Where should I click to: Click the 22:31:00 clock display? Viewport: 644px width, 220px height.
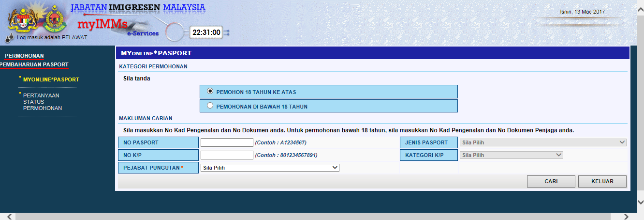point(206,33)
